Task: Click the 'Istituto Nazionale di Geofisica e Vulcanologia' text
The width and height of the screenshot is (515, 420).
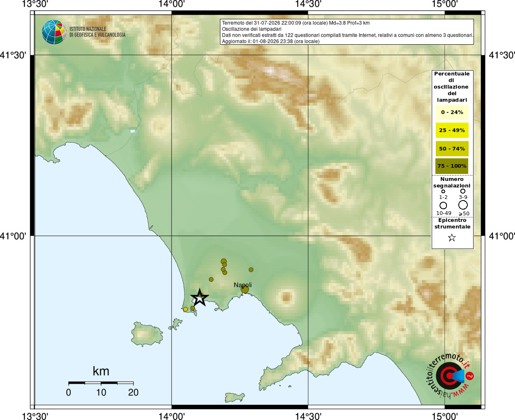Action: (x=97, y=32)
